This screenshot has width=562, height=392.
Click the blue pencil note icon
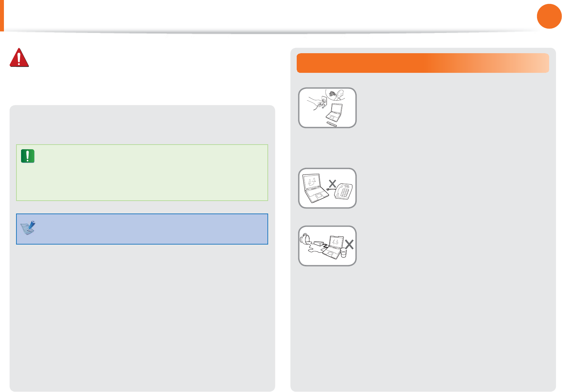click(28, 227)
